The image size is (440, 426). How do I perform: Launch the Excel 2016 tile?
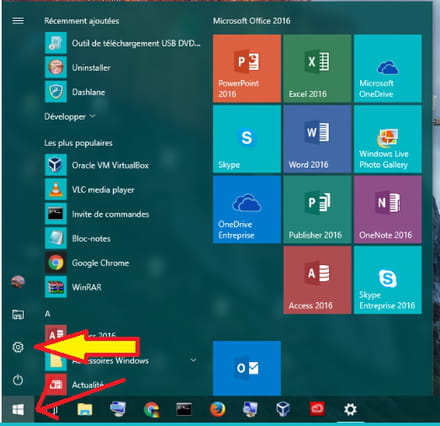coord(317,68)
